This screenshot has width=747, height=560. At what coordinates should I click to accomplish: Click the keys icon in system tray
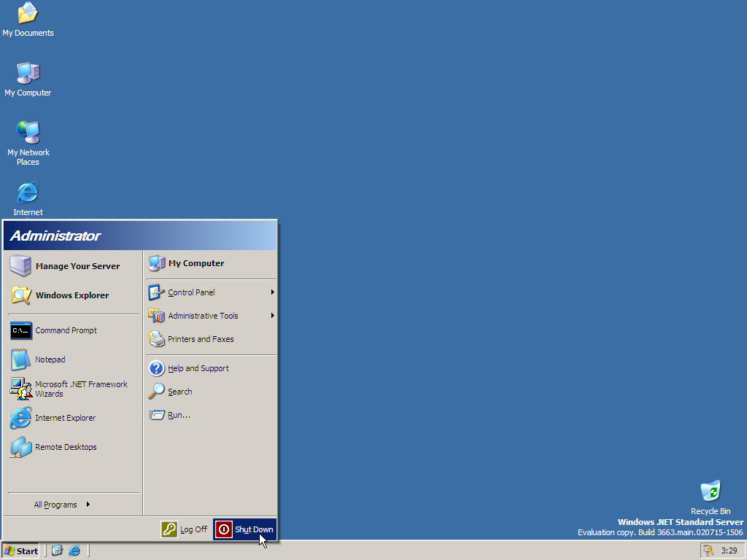708,551
